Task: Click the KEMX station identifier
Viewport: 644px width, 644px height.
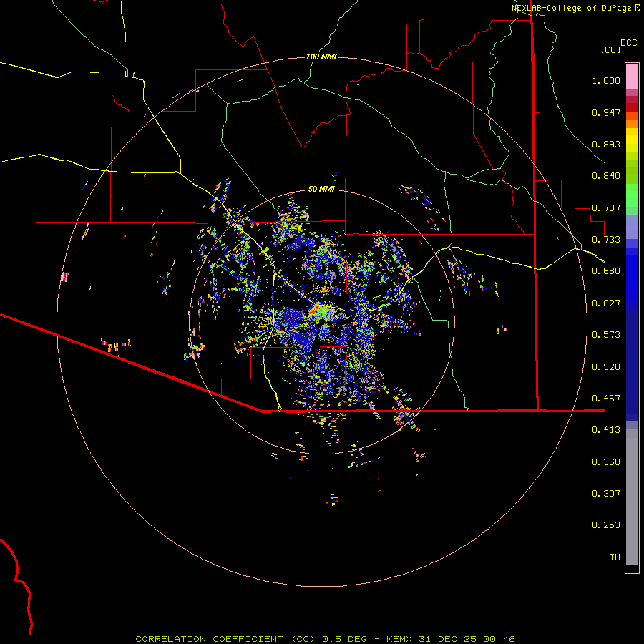Action: coord(401,639)
